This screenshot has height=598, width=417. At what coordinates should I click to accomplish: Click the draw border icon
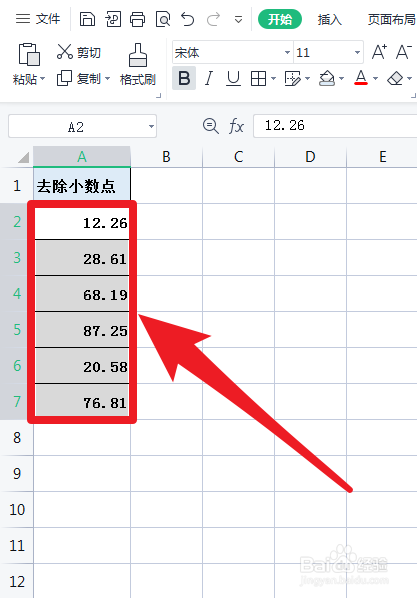(x=293, y=79)
